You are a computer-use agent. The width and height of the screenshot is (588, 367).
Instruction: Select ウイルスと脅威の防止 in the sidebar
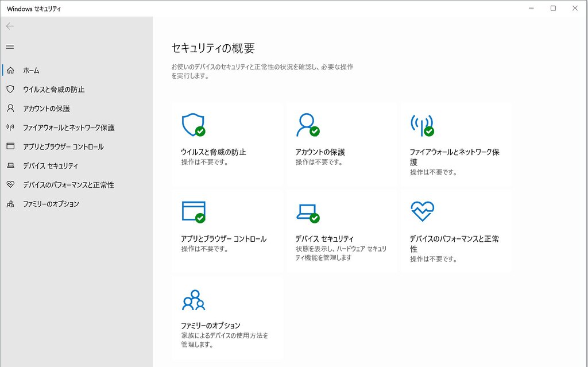(x=53, y=90)
